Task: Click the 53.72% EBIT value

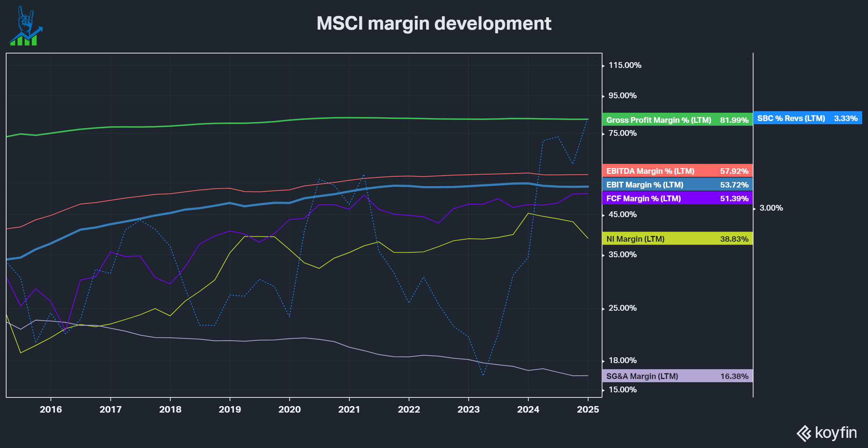Action: click(734, 185)
